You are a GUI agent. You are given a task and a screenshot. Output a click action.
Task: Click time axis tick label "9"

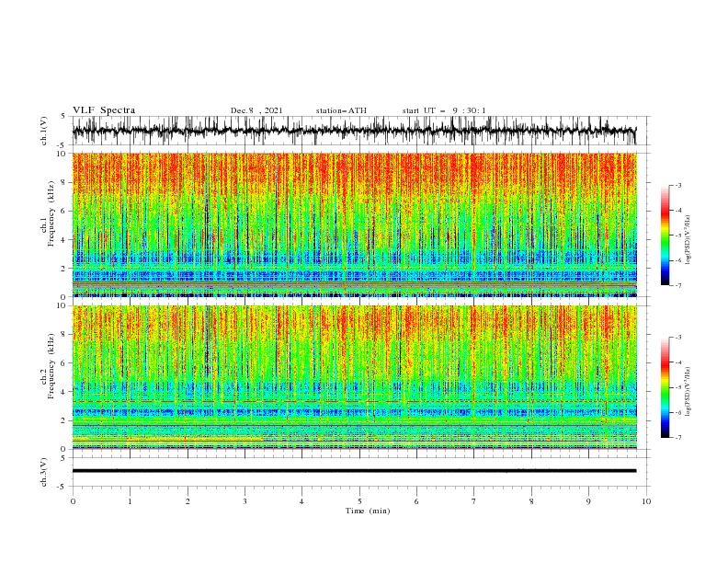click(x=588, y=501)
